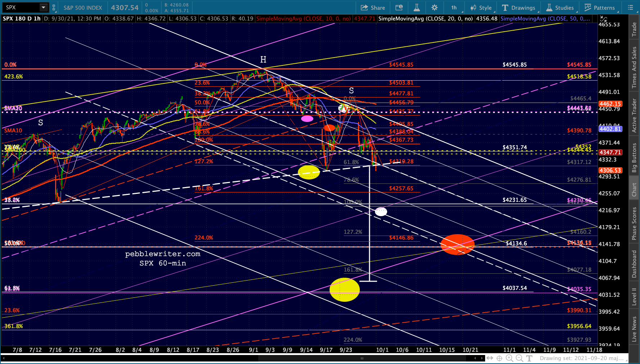Click the large red oval near $4134.6

[x=457, y=245]
